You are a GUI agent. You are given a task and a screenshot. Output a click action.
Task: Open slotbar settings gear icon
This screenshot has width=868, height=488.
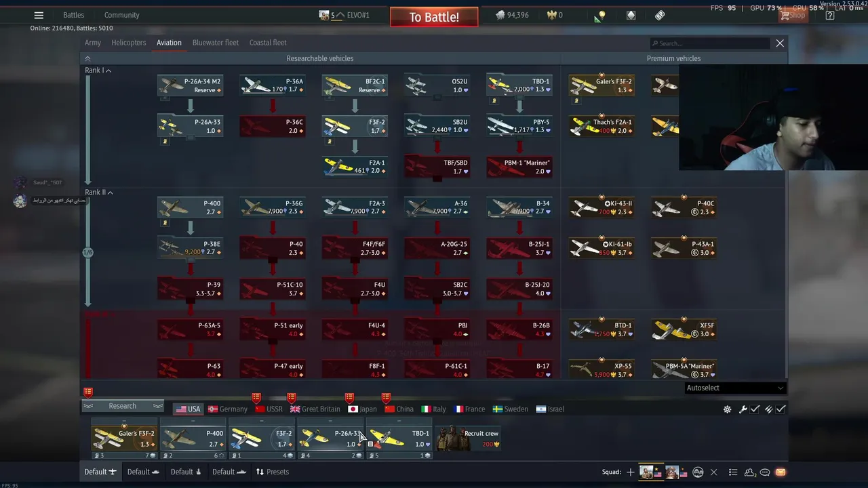point(728,409)
